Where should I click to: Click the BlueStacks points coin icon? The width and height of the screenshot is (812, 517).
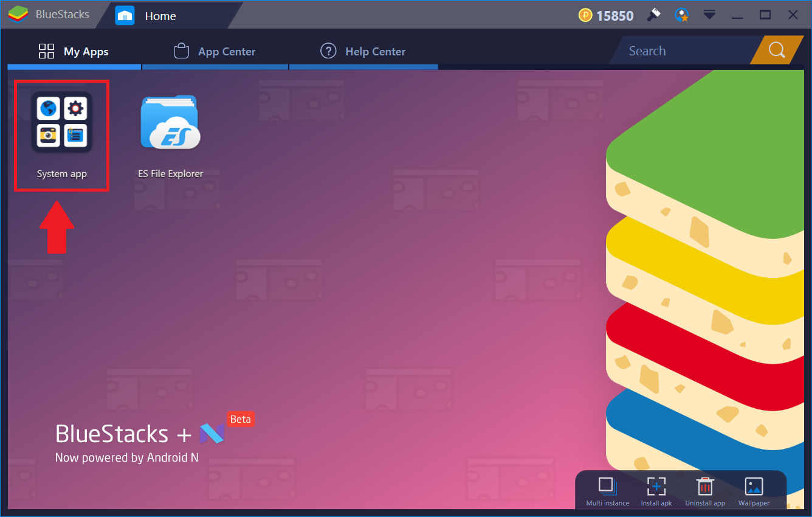585,15
